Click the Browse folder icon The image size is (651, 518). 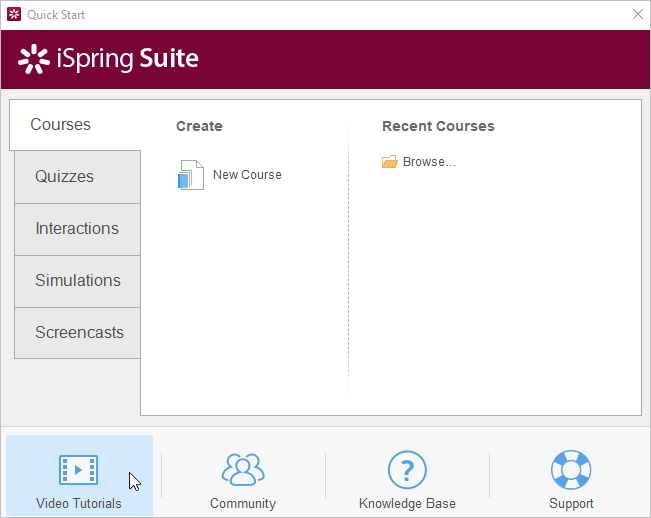tap(390, 162)
